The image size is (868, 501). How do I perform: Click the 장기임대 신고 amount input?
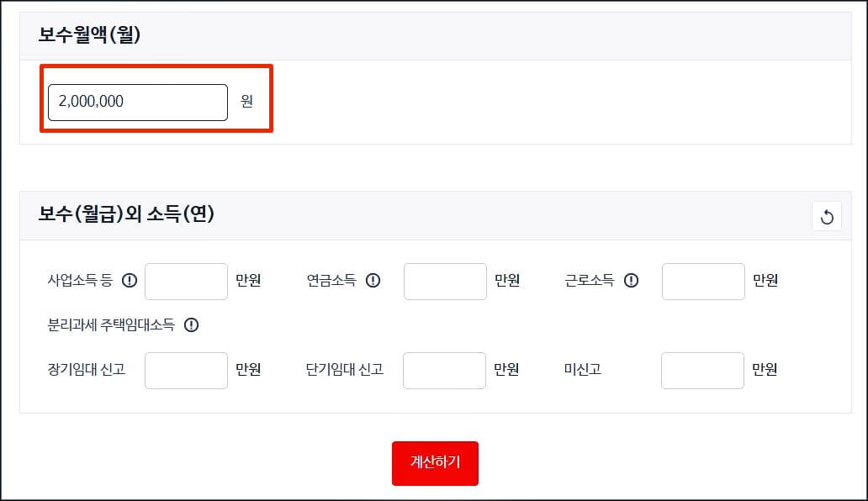186,370
